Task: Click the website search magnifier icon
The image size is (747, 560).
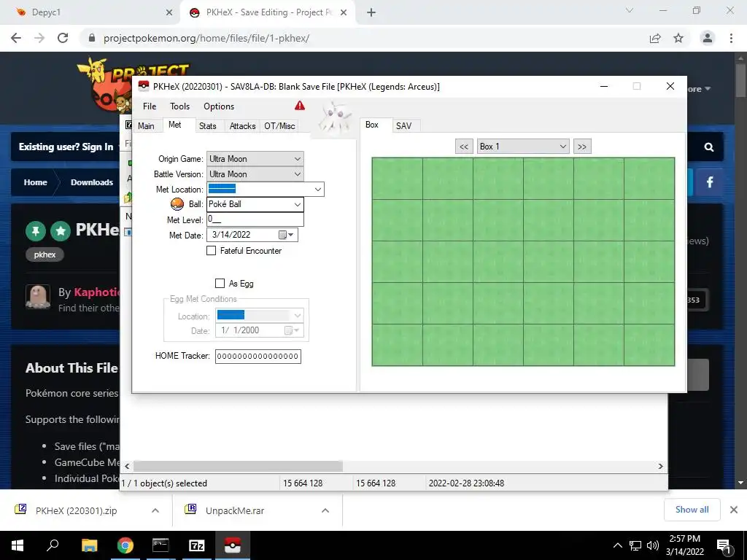Action: tap(709, 147)
